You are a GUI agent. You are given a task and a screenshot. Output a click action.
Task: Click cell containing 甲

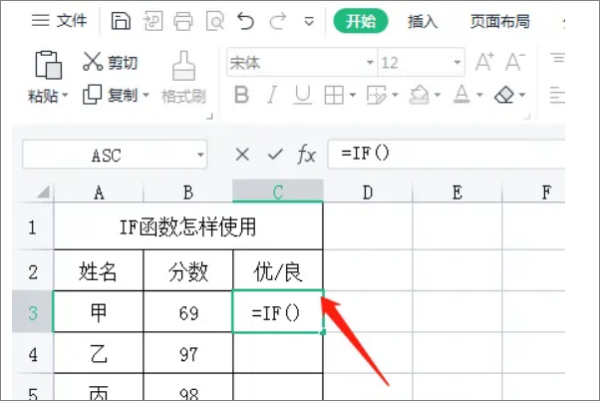tap(99, 312)
